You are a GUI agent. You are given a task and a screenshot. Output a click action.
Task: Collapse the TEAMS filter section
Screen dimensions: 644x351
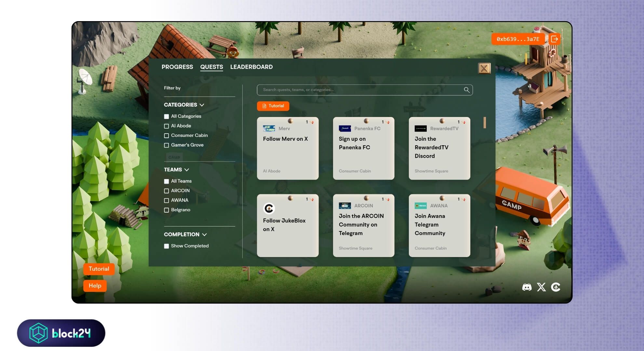[x=176, y=170]
